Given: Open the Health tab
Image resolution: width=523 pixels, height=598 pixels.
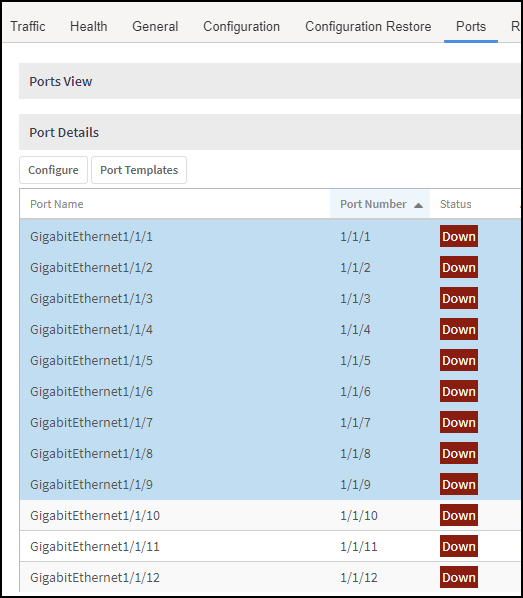Looking at the screenshot, I should [89, 27].
